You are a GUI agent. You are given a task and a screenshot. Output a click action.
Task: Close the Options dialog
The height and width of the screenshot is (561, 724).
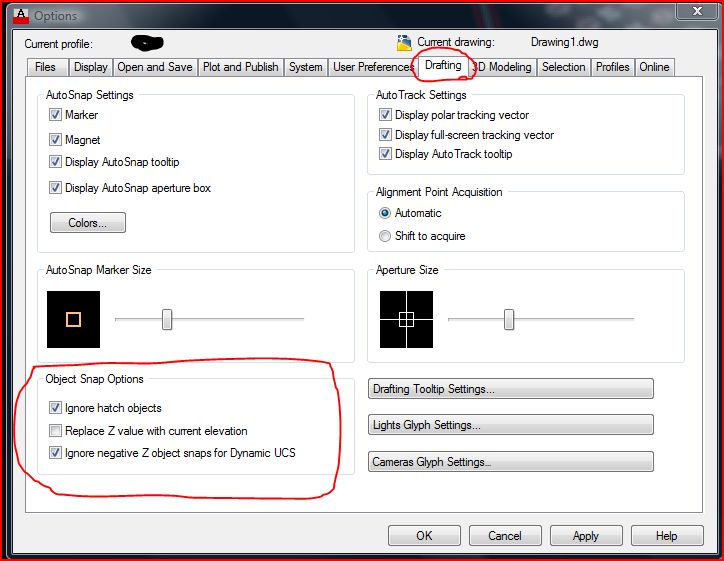697,11
